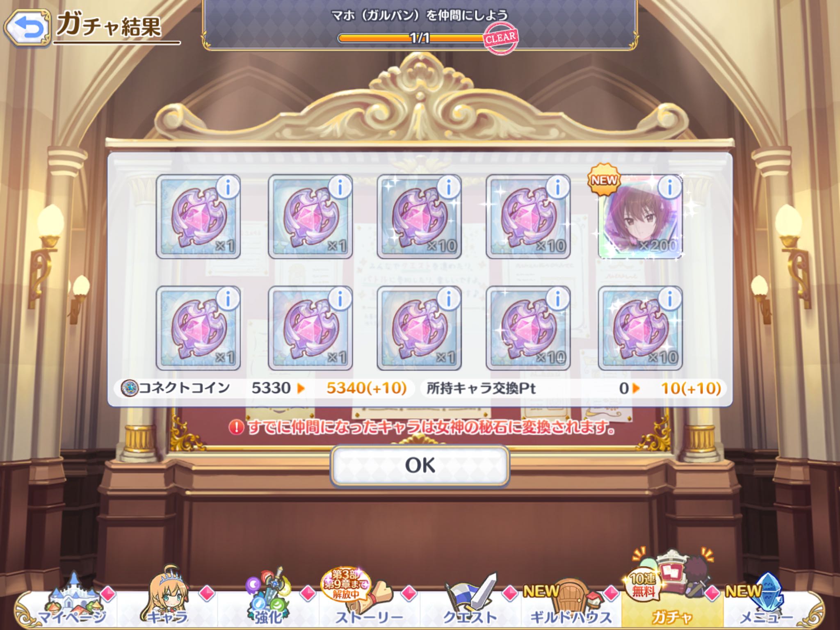Open the ギルドハウス tab
The image size is (840, 630).
click(x=571, y=603)
